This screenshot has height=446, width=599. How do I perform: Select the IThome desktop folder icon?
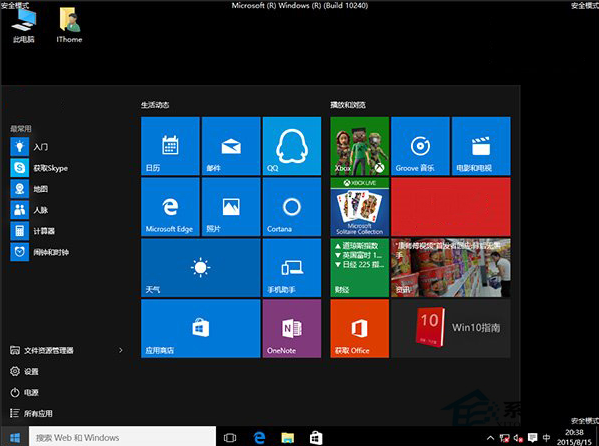tap(69, 25)
